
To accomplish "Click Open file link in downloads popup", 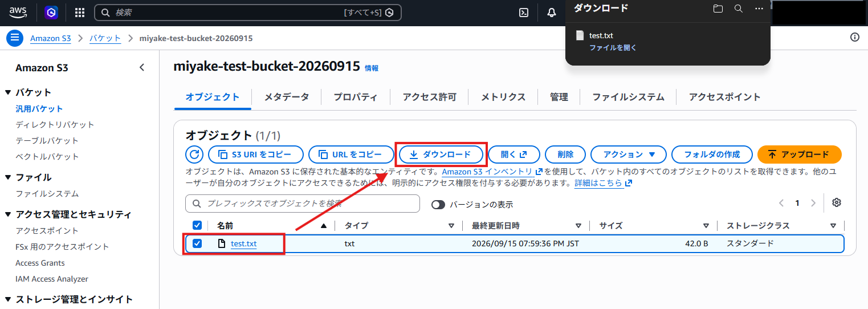I will pos(613,48).
